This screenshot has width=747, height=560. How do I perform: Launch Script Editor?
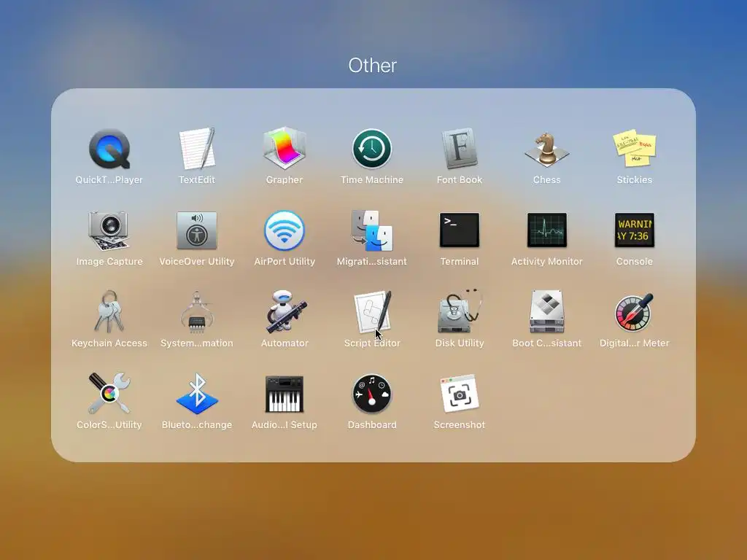pyautogui.click(x=373, y=312)
